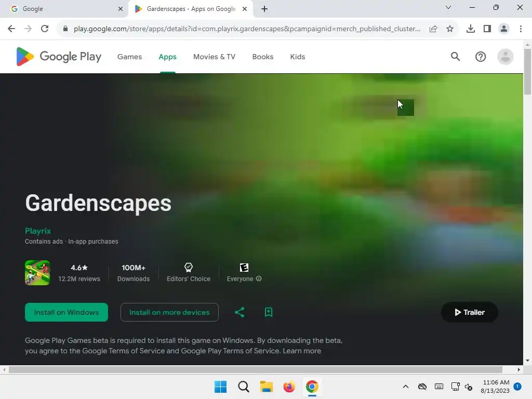Click the Install on Windows button

point(66,312)
